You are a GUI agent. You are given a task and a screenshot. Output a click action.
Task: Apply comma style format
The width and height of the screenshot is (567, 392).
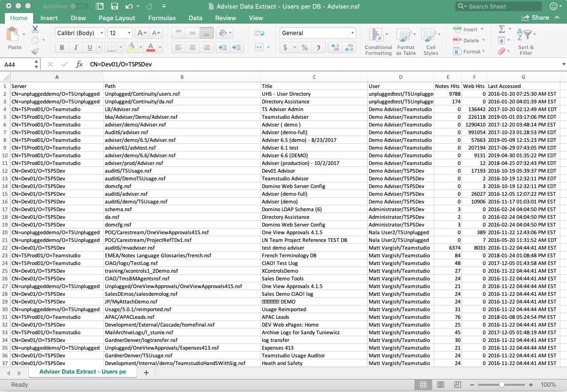pyautogui.click(x=319, y=47)
